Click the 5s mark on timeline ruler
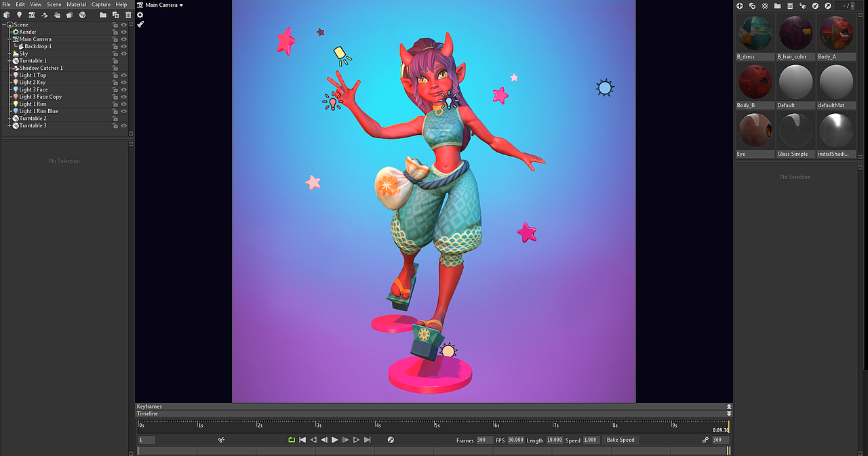The image size is (868, 456). pyautogui.click(x=436, y=426)
